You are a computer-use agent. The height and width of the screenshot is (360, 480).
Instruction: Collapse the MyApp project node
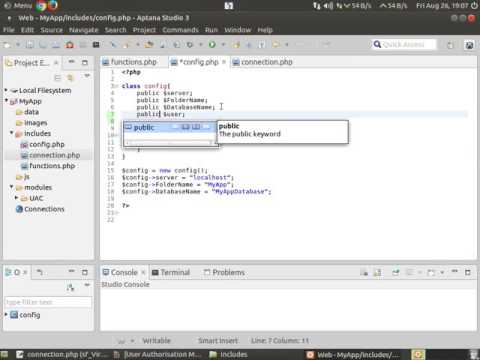6,101
